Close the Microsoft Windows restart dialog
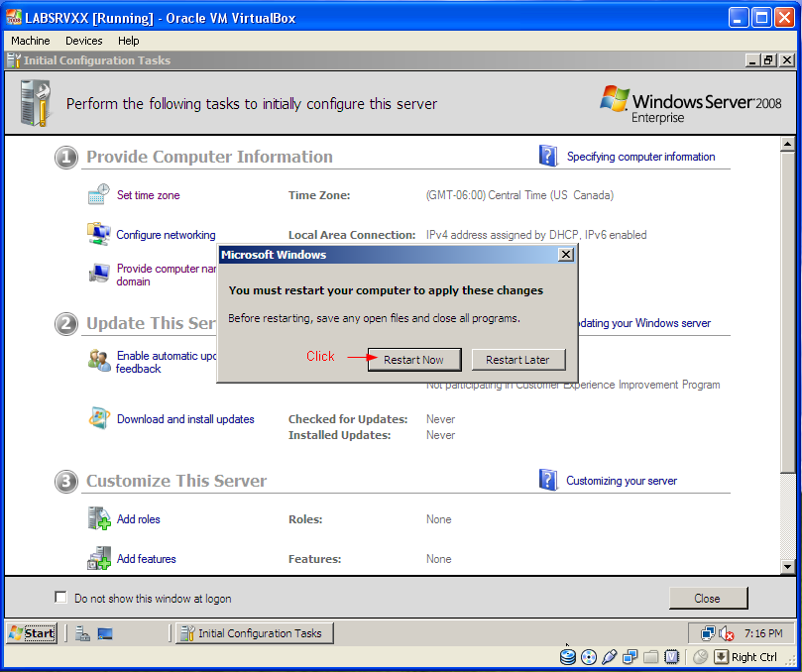802x672 pixels. tap(566, 254)
